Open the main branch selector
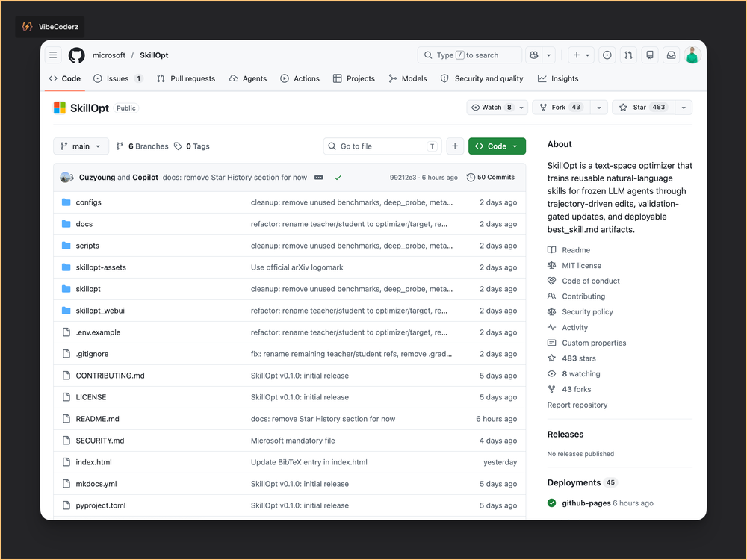 81,146
